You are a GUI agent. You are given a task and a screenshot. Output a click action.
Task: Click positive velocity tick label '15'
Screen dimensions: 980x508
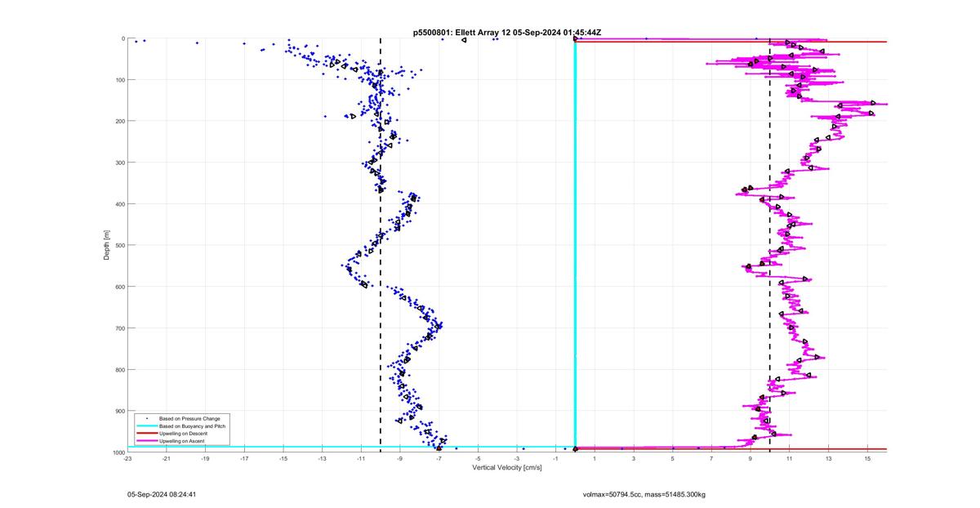click(867, 459)
